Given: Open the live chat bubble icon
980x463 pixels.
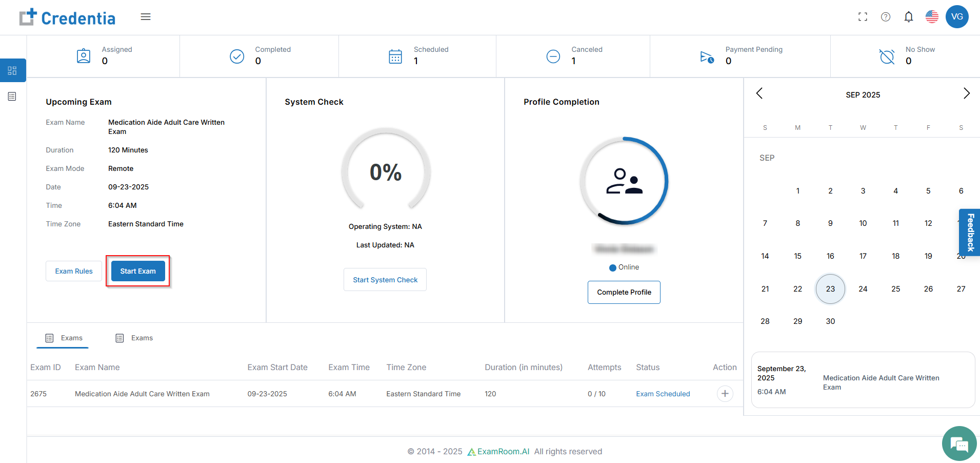Looking at the screenshot, I should [x=958, y=443].
